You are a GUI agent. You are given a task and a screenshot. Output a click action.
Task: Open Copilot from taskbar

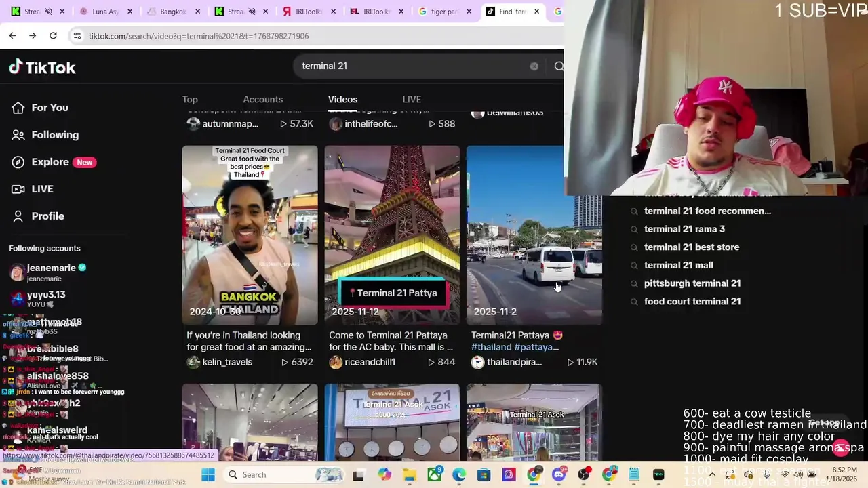tap(384, 474)
